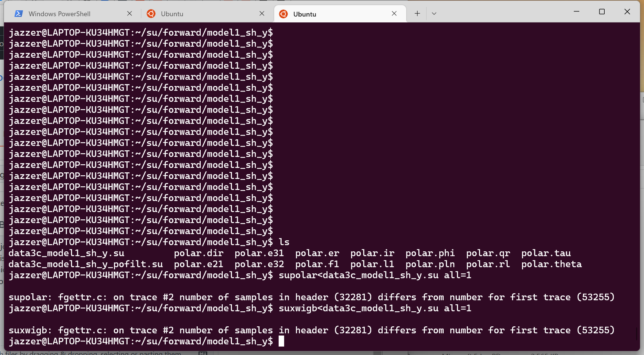Click the ls command on the prompt line
This screenshot has height=355, width=644.
point(284,242)
